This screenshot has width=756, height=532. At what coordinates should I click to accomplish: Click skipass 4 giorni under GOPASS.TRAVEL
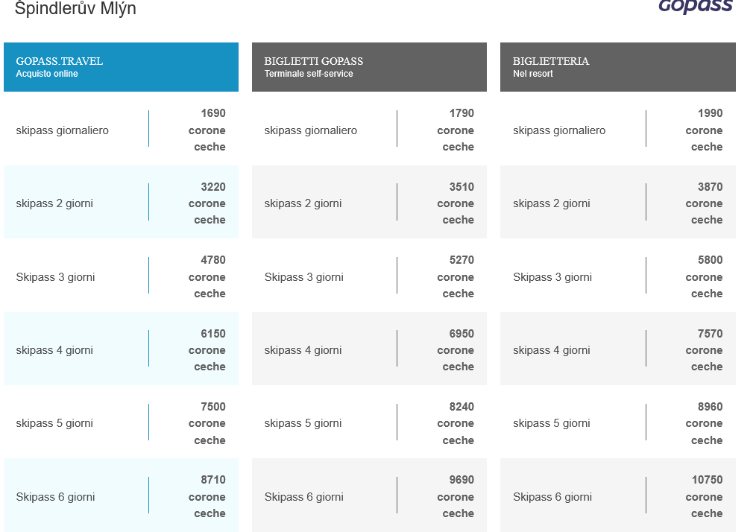coord(54,350)
